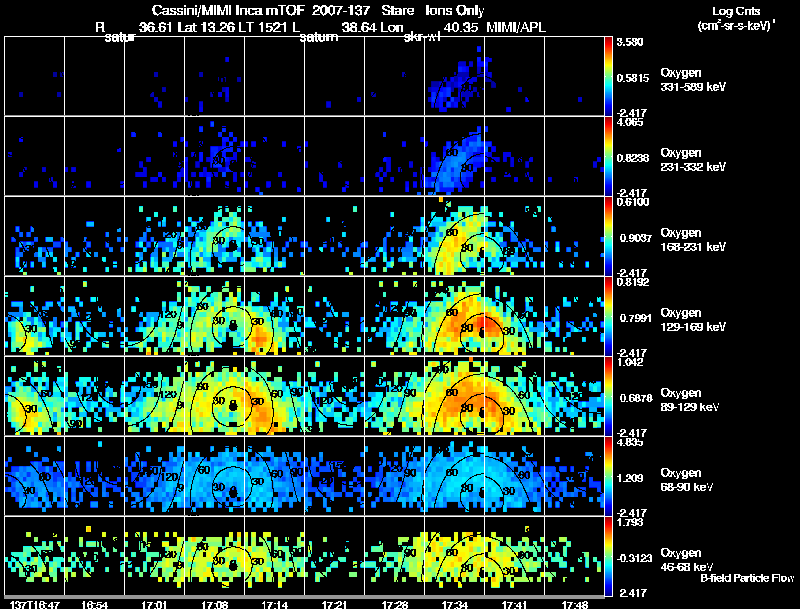Select the '17:28' time tick

click(394, 604)
